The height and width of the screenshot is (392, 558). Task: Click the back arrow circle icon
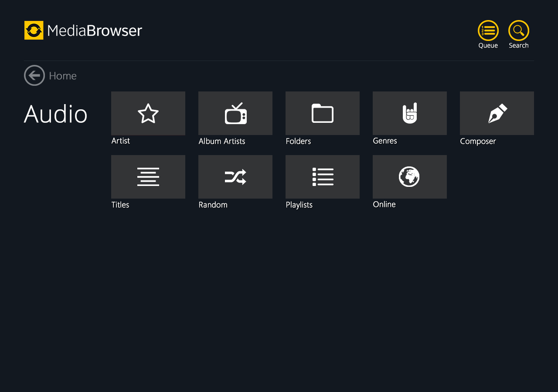(34, 75)
